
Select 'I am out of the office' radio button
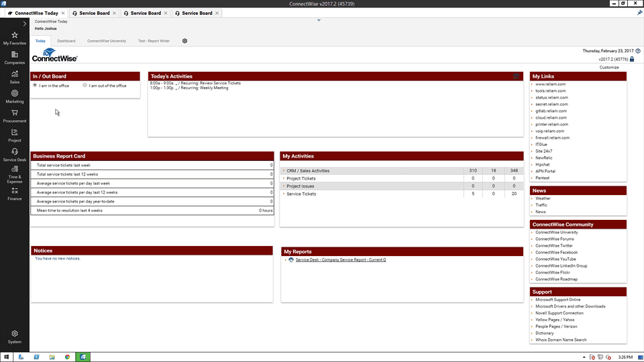point(85,85)
